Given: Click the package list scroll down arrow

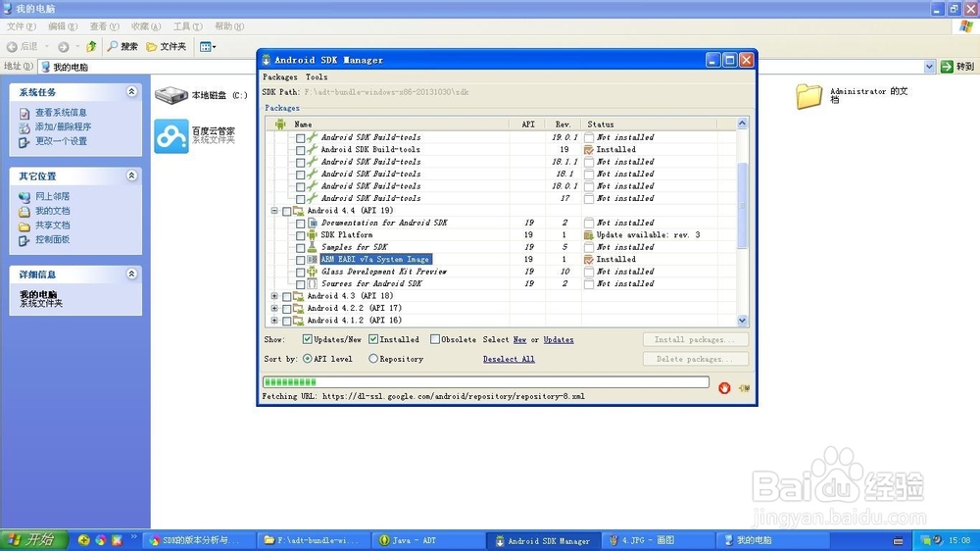Looking at the screenshot, I should pos(742,321).
